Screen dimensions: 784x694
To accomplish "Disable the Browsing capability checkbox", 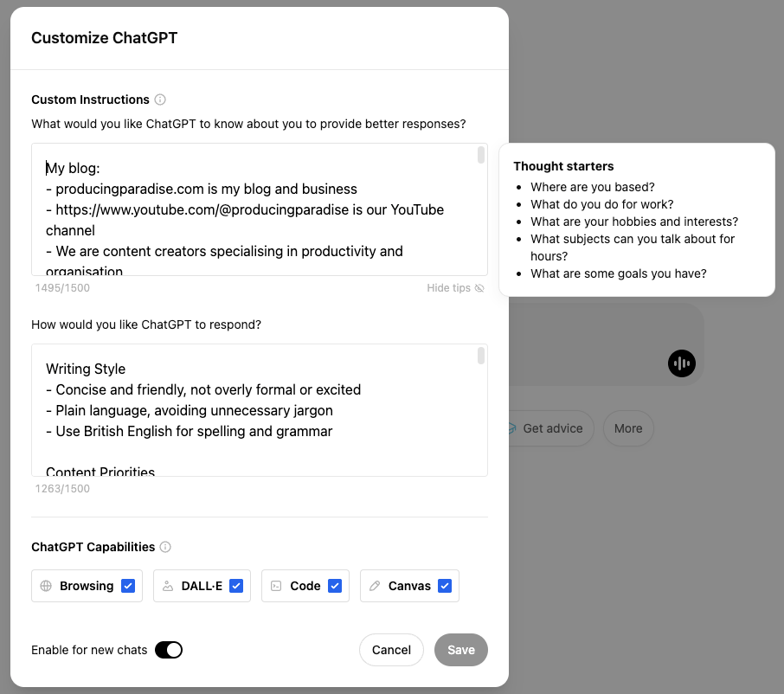I will [x=127, y=586].
